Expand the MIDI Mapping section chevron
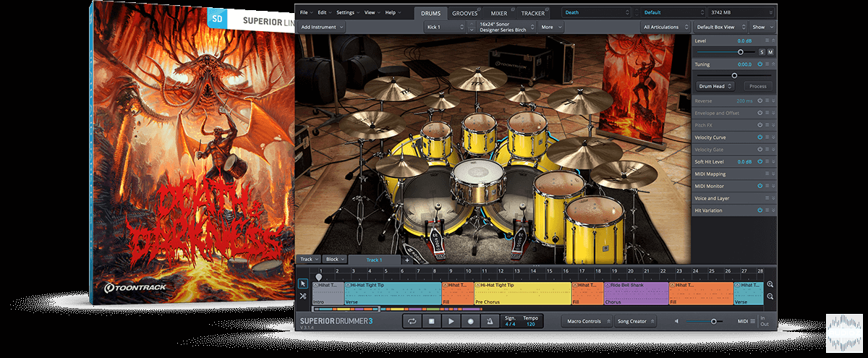Viewport: 868px width, 358px height. point(773,174)
